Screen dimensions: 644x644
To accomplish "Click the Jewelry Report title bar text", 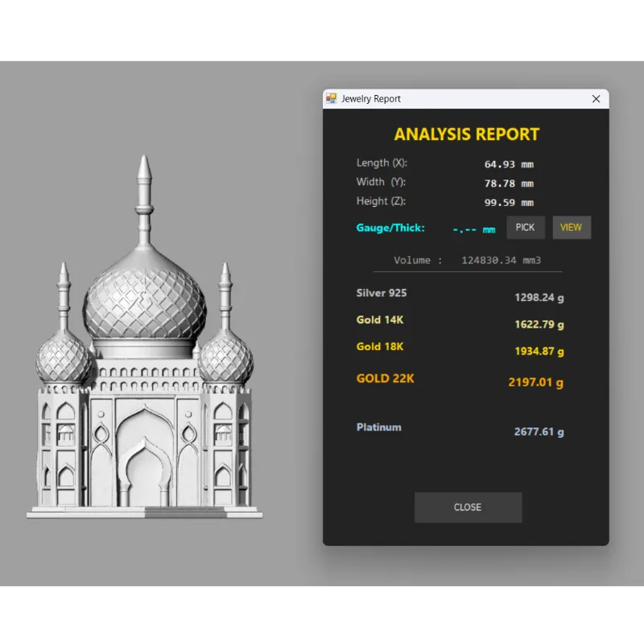I will point(371,99).
